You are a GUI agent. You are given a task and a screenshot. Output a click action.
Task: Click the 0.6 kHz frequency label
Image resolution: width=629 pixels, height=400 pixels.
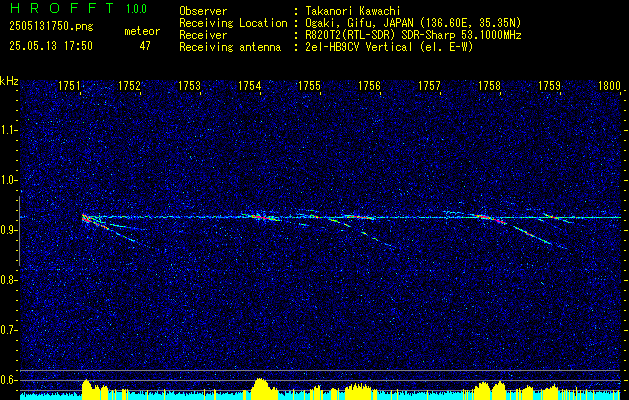(x=8, y=380)
